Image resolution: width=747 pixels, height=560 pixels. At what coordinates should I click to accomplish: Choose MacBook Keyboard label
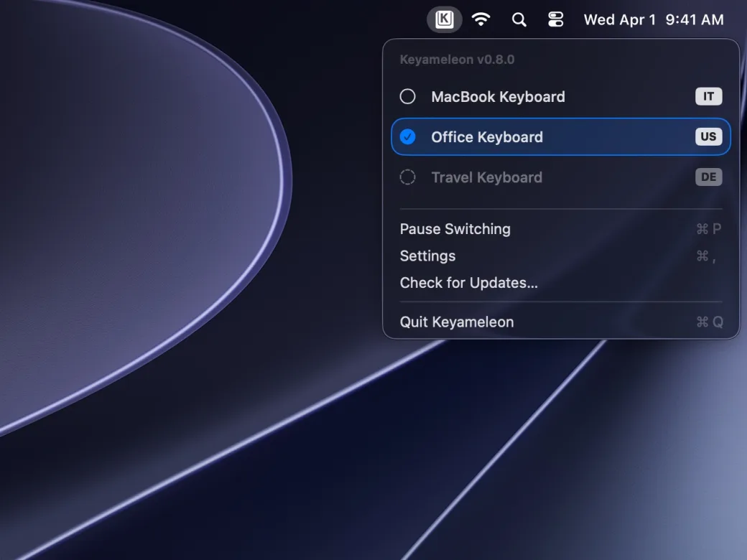click(x=498, y=97)
